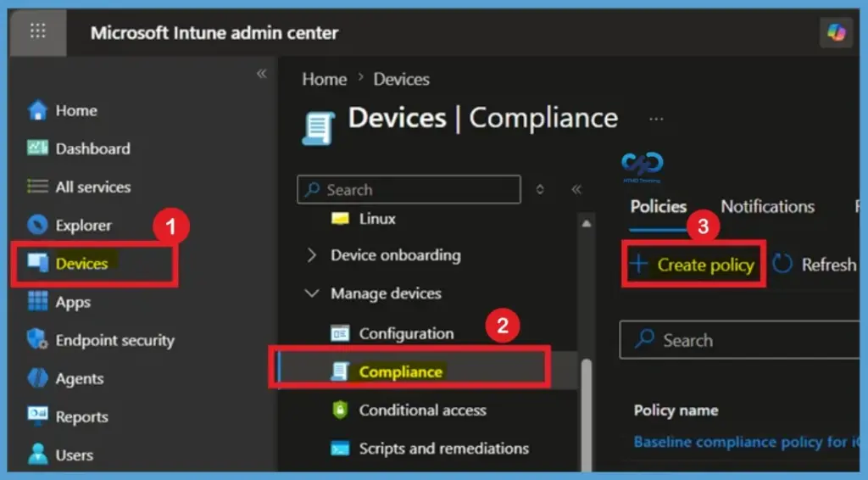This screenshot has height=480, width=868.
Task: Click the Explorer compass icon
Action: click(x=37, y=225)
